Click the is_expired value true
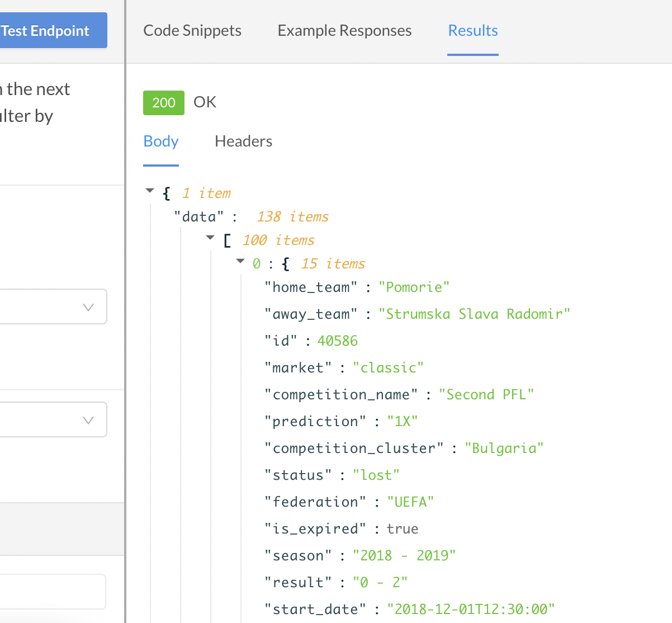The image size is (672, 623). pos(403,529)
